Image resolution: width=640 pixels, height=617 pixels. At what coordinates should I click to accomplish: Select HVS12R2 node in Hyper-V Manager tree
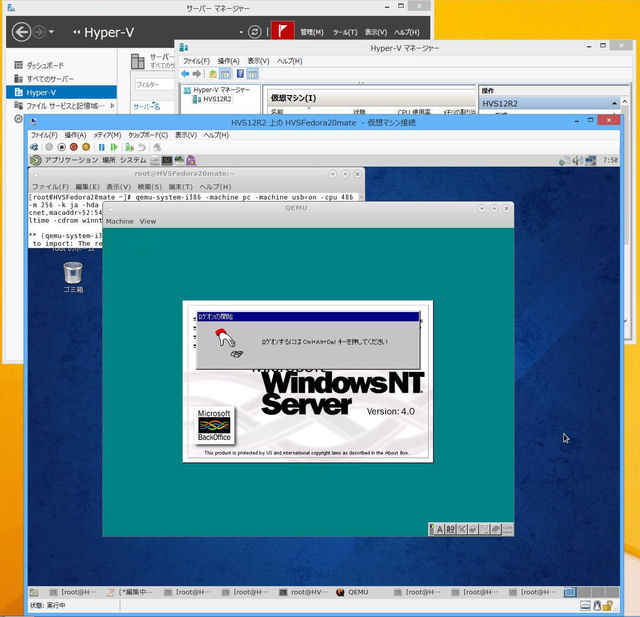pos(217,99)
